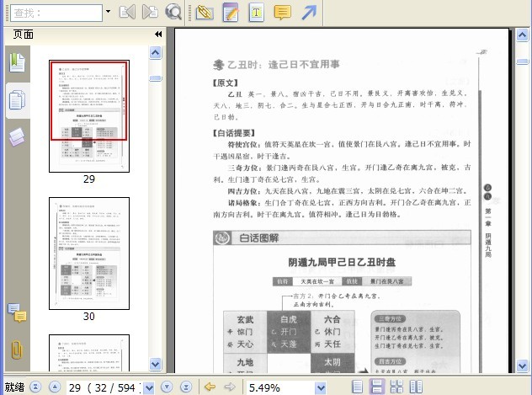Image resolution: width=532 pixels, height=395 pixels.
Task: Go to the first page button
Action: [x=35, y=387]
